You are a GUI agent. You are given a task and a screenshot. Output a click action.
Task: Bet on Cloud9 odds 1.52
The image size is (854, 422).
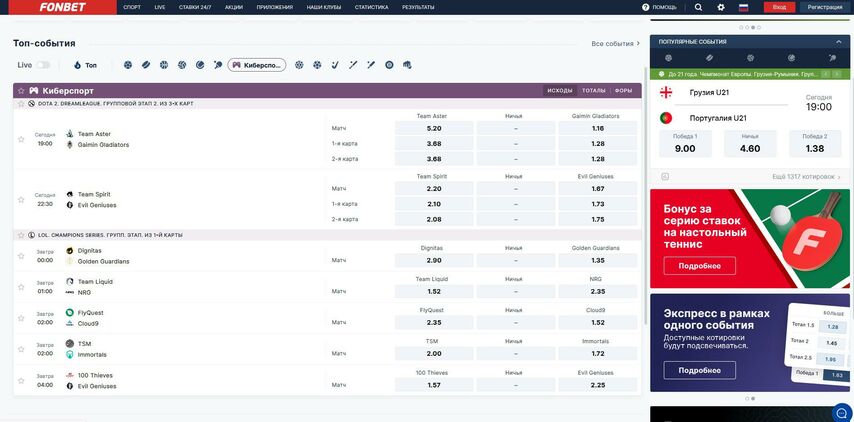click(597, 322)
